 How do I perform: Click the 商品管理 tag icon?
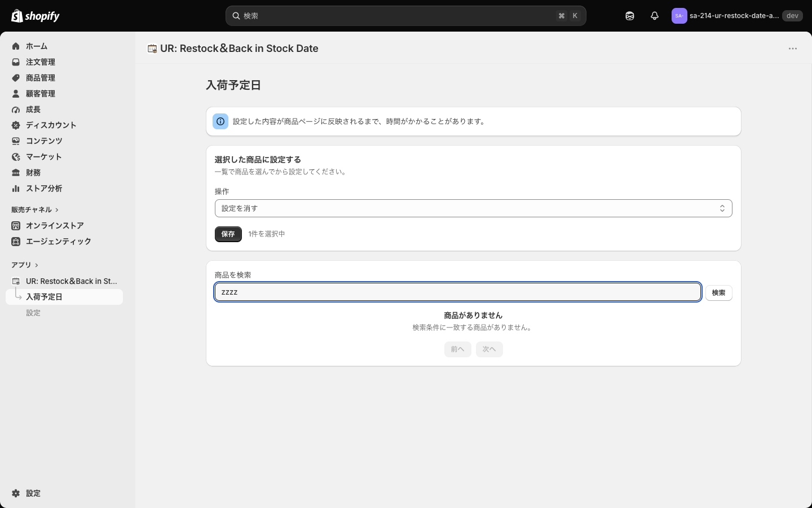16,78
